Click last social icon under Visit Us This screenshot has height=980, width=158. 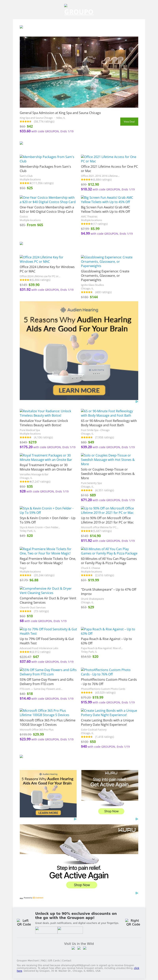[85, 948]
